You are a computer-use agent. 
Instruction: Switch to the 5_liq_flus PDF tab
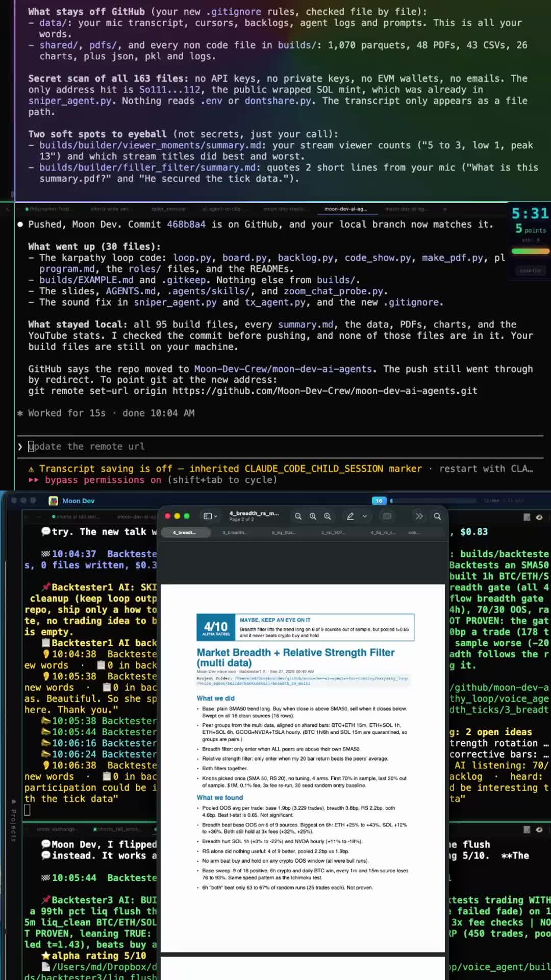coord(283,532)
